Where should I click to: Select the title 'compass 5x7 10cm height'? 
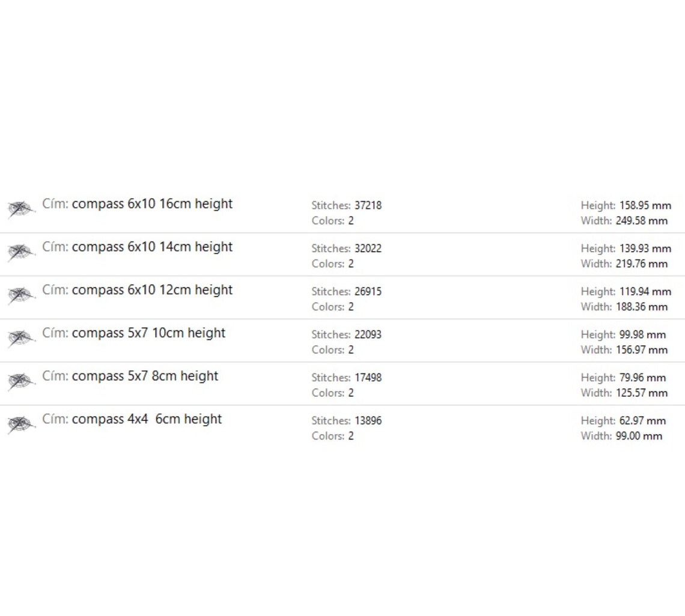(148, 333)
